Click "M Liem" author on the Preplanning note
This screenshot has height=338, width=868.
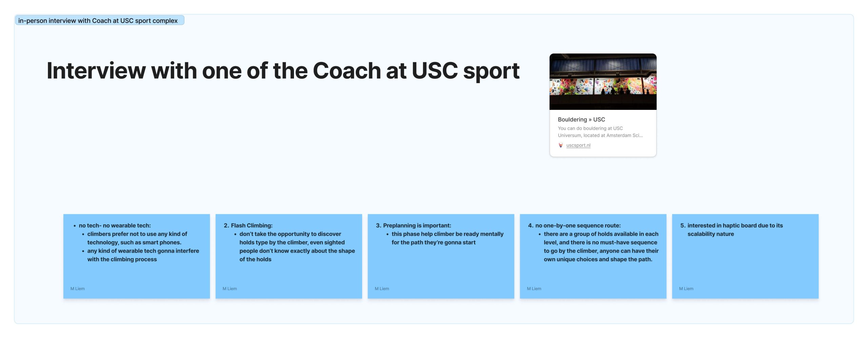[382, 289]
